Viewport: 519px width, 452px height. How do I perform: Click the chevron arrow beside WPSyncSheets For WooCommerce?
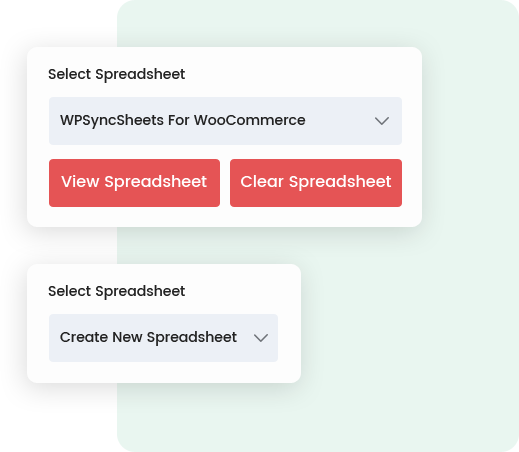[x=382, y=121]
